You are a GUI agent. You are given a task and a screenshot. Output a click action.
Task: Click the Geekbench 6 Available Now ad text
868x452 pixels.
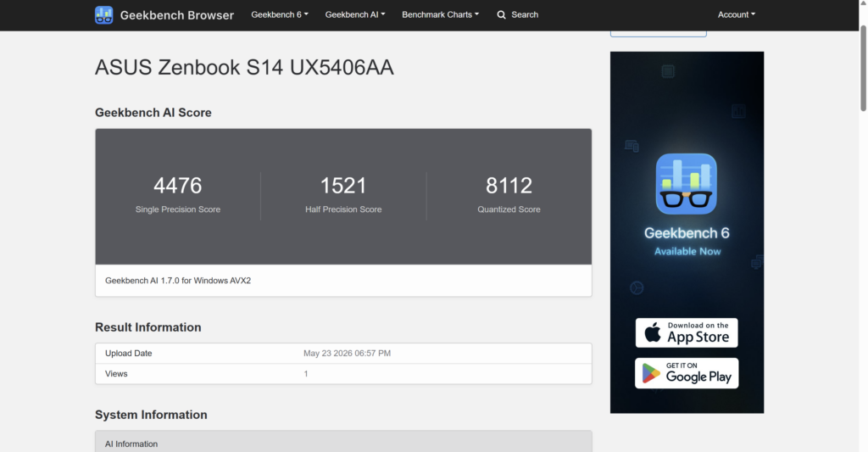tap(687, 242)
